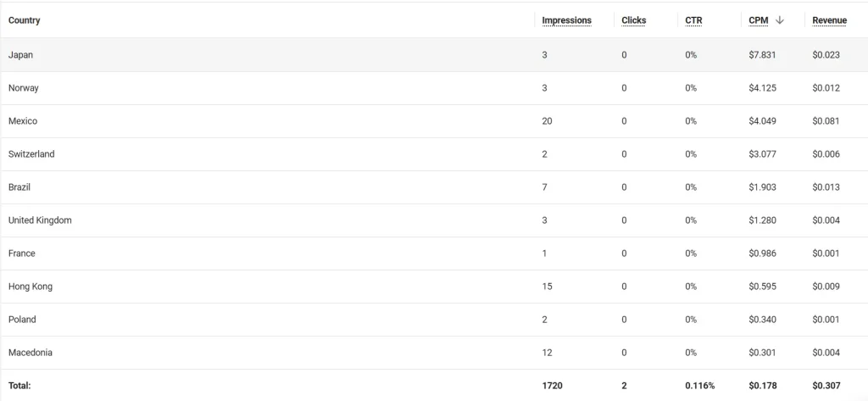Click the Total row label
This screenshot has height=401, width=868.
coord(19,386)
